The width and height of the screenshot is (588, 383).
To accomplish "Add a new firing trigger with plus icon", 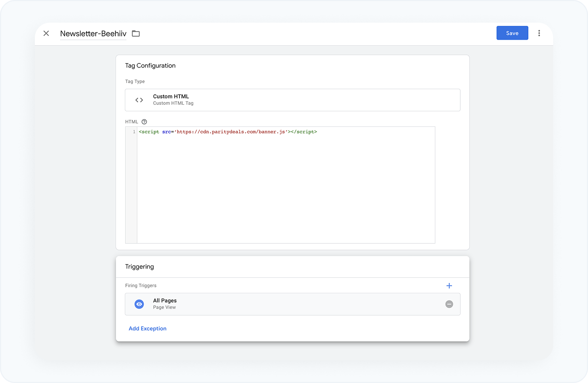I will pyautogui.click(x=449, y=285).
